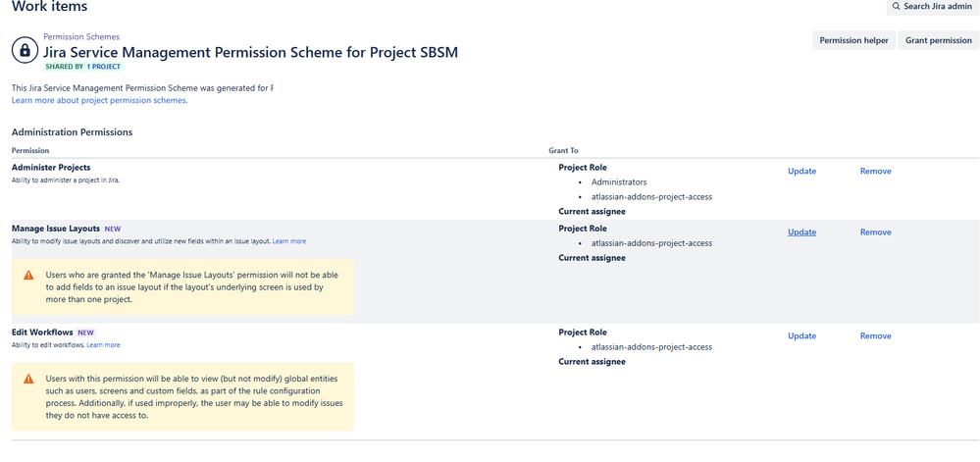Viewport: 980px width, 462px height.
Task: Click the lock icon beside scheme title
Action: pyautogui.click(x=25, y=50)
